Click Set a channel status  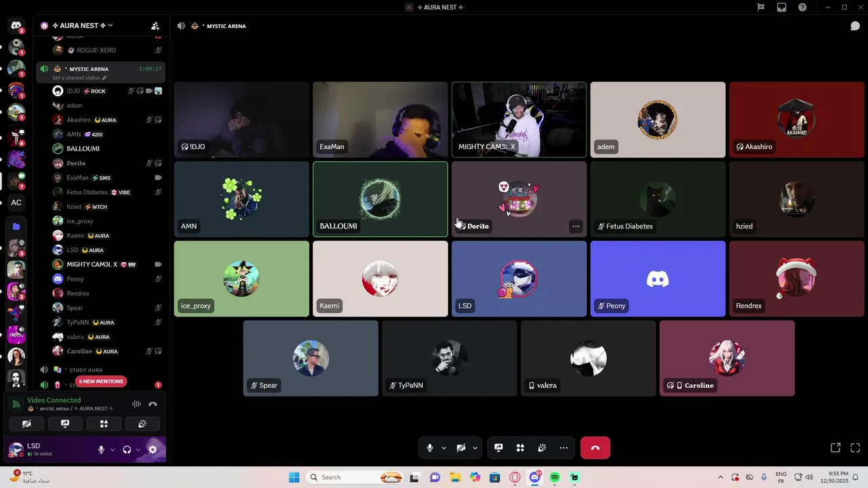[79, 78]
